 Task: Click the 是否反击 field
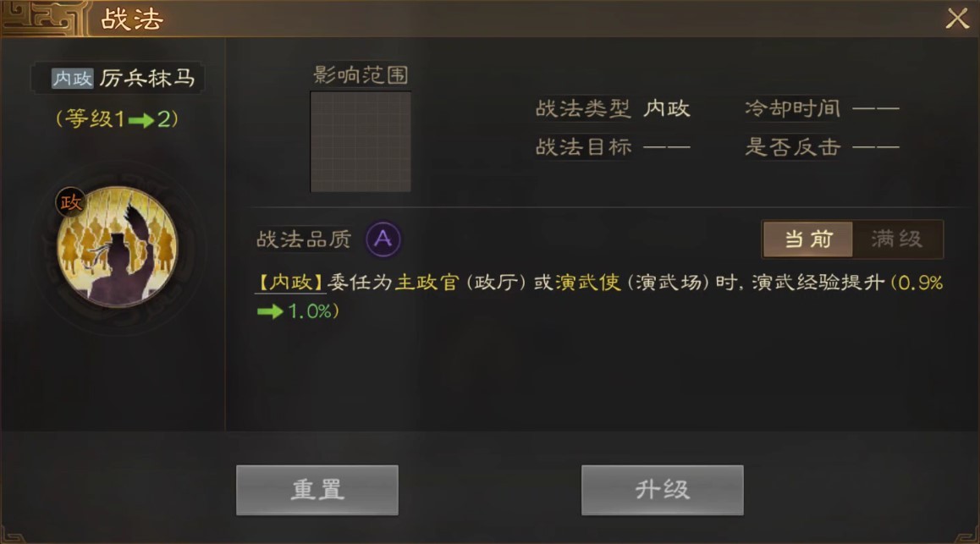point(822,147)
